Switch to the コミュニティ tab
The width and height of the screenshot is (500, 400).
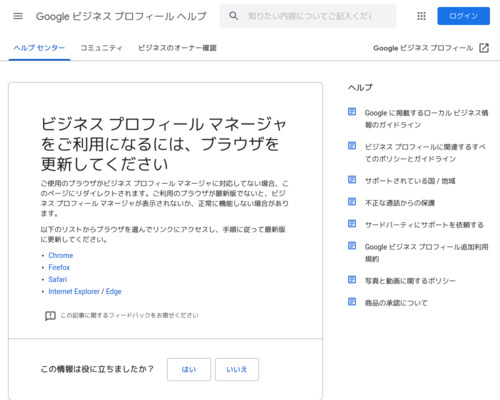[101, 48]
